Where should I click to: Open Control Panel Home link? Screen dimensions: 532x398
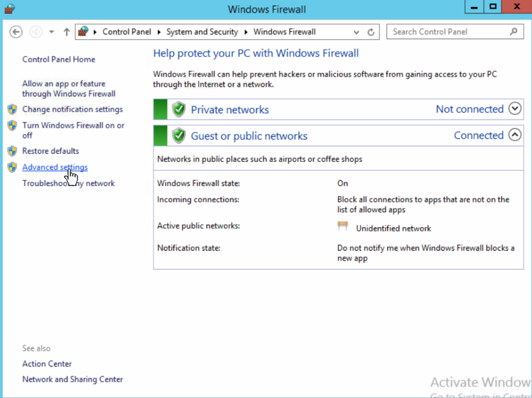(59, 59)
